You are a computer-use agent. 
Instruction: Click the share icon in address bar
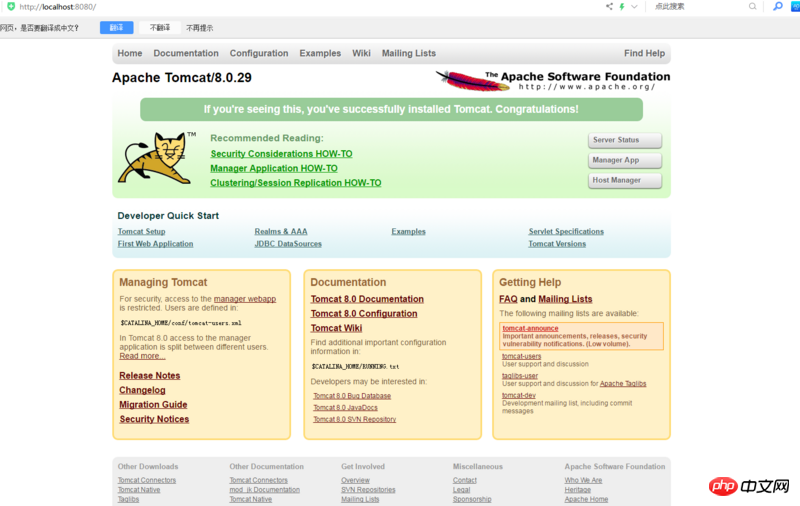(609, 7)
